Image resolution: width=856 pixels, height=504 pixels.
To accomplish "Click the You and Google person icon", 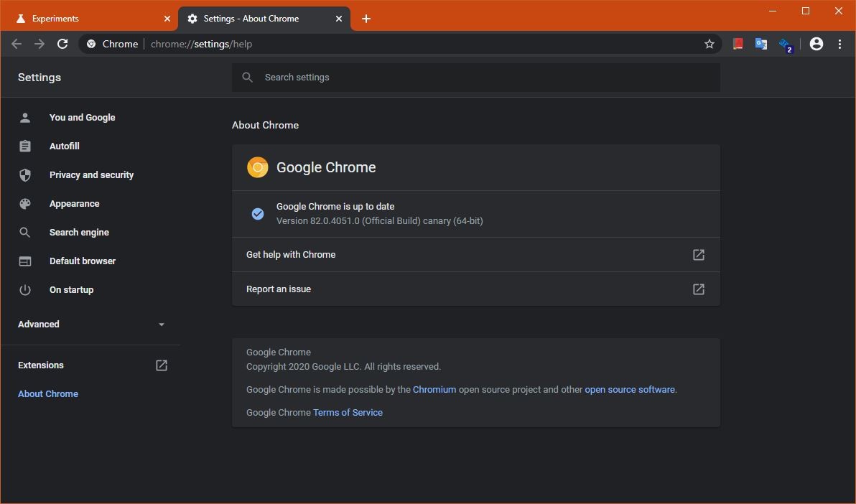I will click(x=25, y=118).
